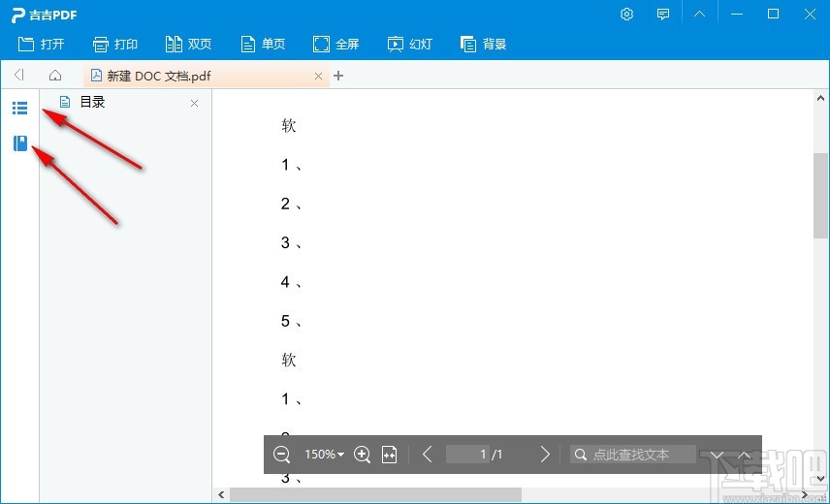830x504 pixels.
Task: Click the vertical scrollbar up arrow
Action: pos(820,98)
